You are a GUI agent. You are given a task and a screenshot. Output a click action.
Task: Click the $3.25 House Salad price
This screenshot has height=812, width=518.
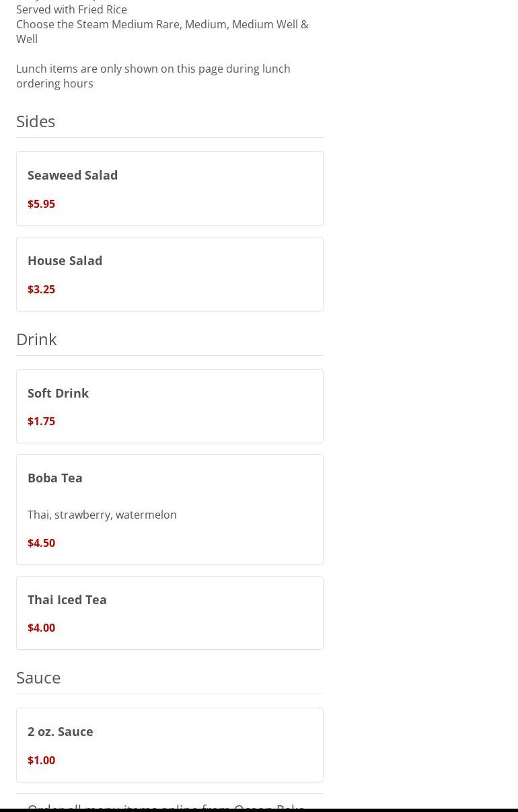pos(41,289)
